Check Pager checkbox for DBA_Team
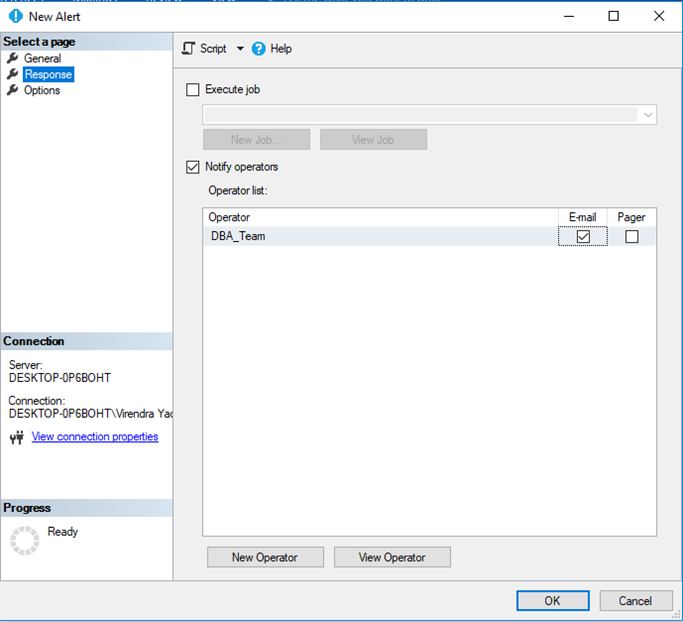 [x=631, y=237]
